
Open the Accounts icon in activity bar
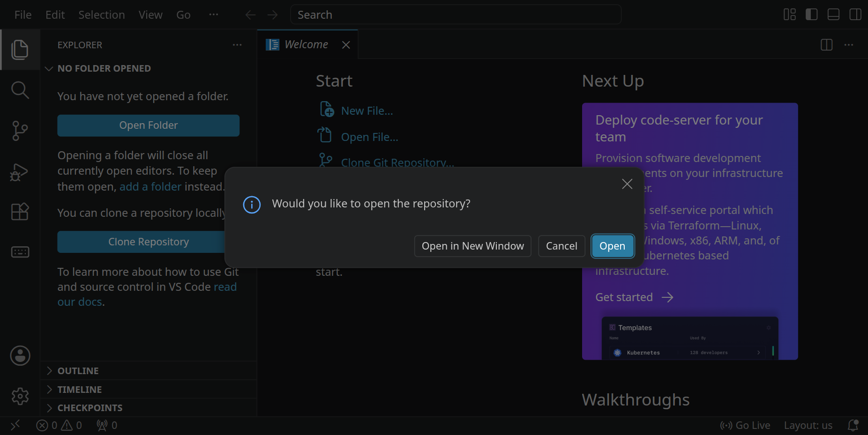20,356
